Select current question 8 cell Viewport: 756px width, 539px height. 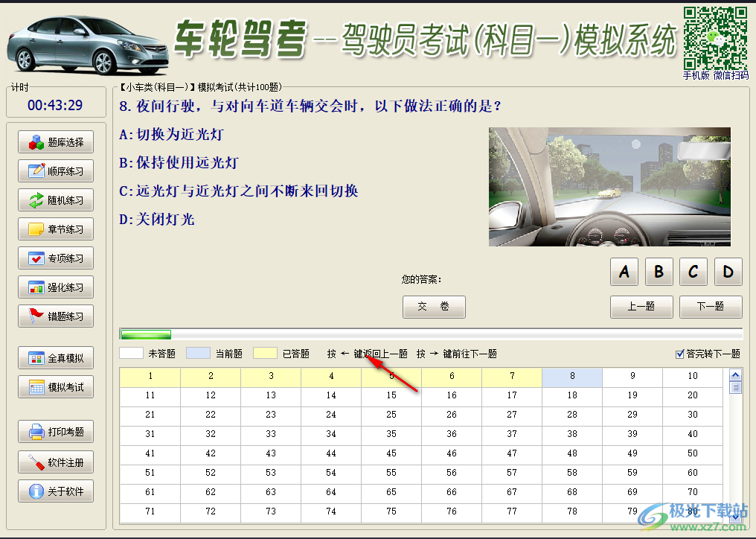(571, 377)
